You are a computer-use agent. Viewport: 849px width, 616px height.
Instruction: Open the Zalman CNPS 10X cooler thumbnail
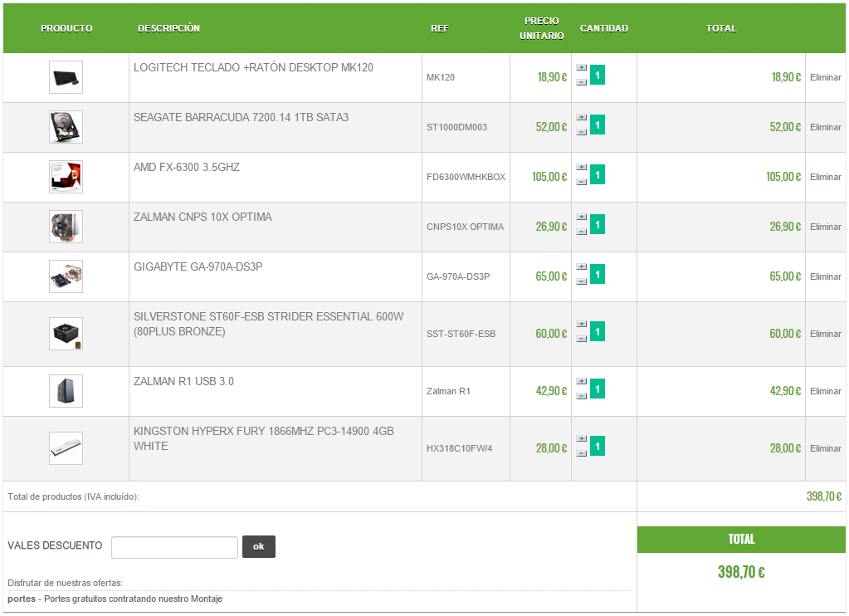pyautogui.click(x=66, y=227)
